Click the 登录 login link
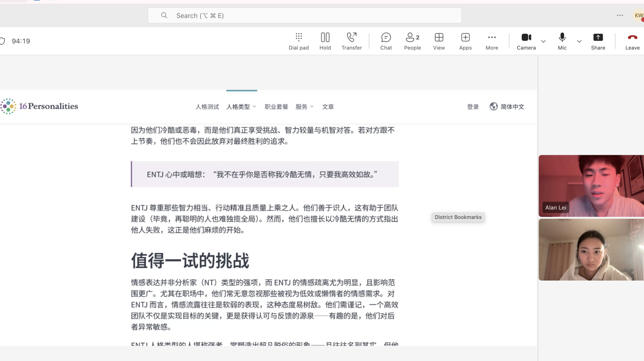 [473, 107]
